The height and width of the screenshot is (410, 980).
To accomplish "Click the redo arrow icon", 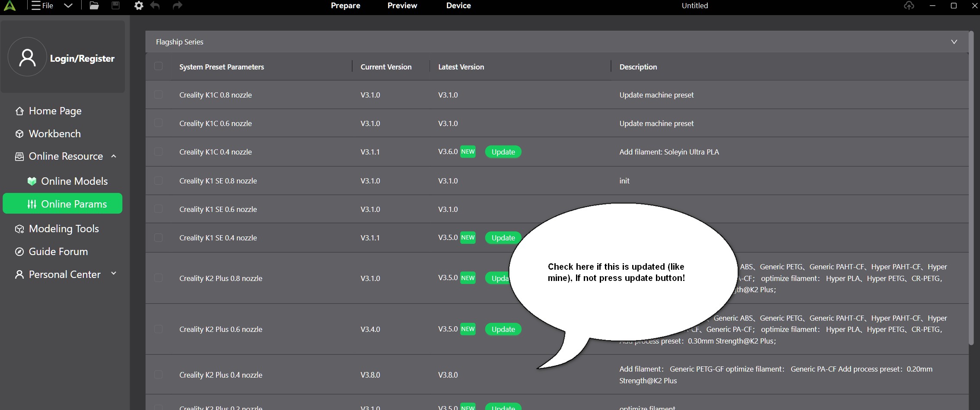I will click(x=177, y=6).
